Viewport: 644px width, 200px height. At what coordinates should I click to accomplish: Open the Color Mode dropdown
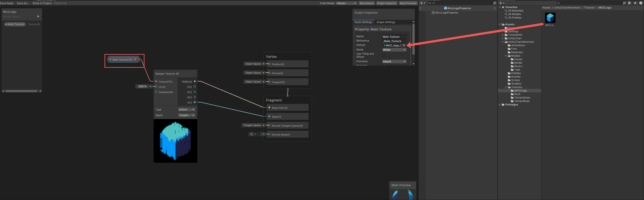pos(346,3)
